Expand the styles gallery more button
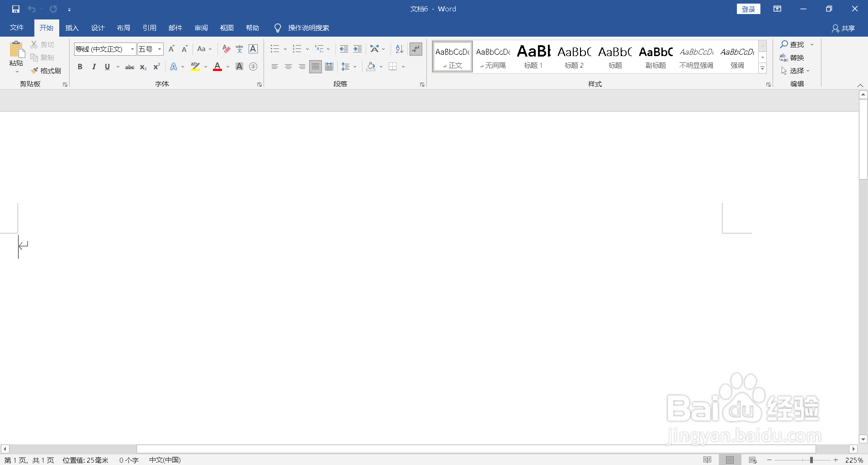Screen dimensions: 868x465 (763, 68)
